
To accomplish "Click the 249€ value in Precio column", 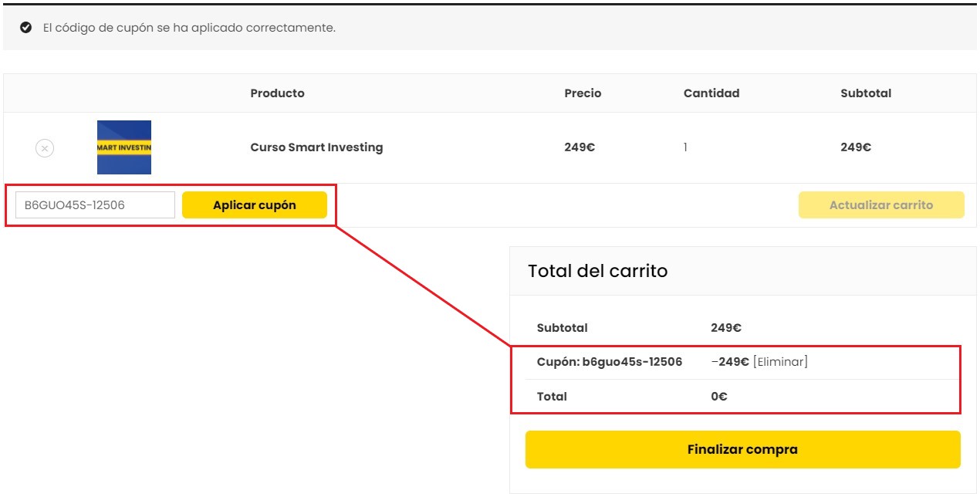I will click(580, 147).
